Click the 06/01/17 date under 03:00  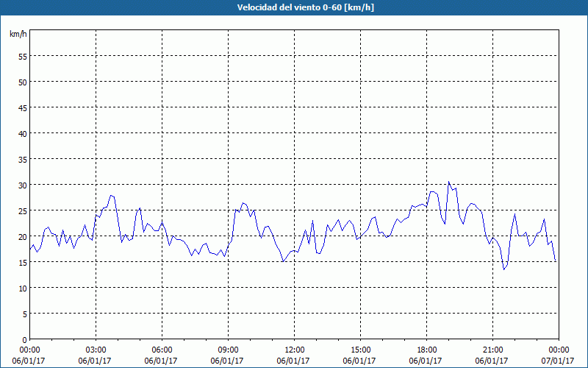click(x=95, y=361)
